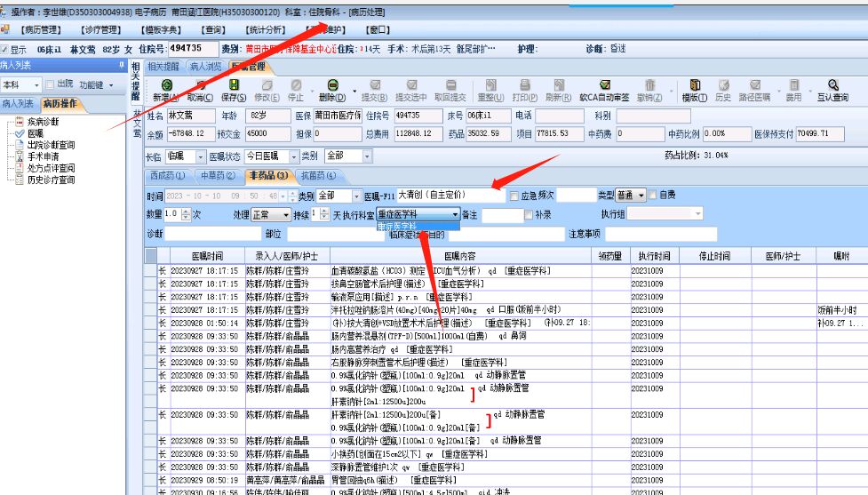The width and height of the screenshot is (868, 495).
Task: Open 手术申请 in the left tree
Action: point(43,156)
